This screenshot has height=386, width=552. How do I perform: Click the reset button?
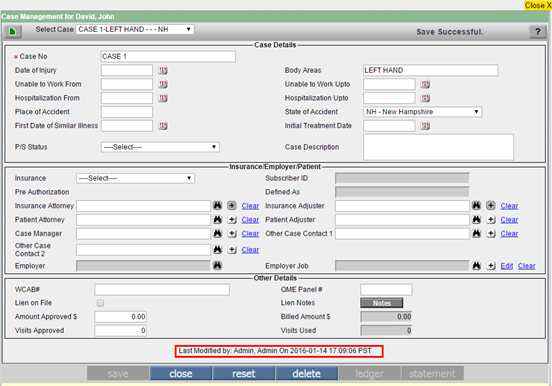(244, 373)
